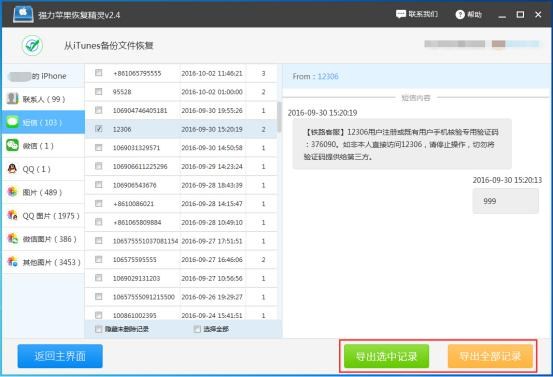
Task: Select the 106575595555 message row
Action: point(181,260)
